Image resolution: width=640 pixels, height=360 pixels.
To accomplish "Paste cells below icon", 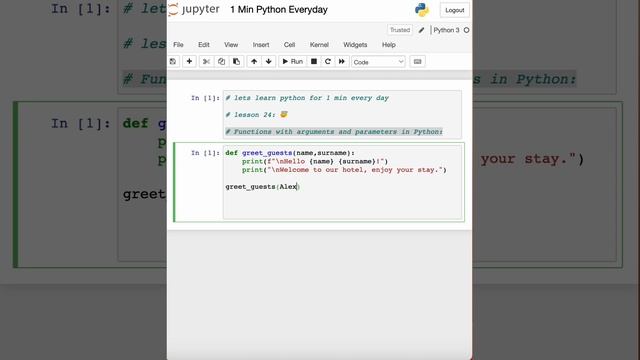I will (236, 62).
